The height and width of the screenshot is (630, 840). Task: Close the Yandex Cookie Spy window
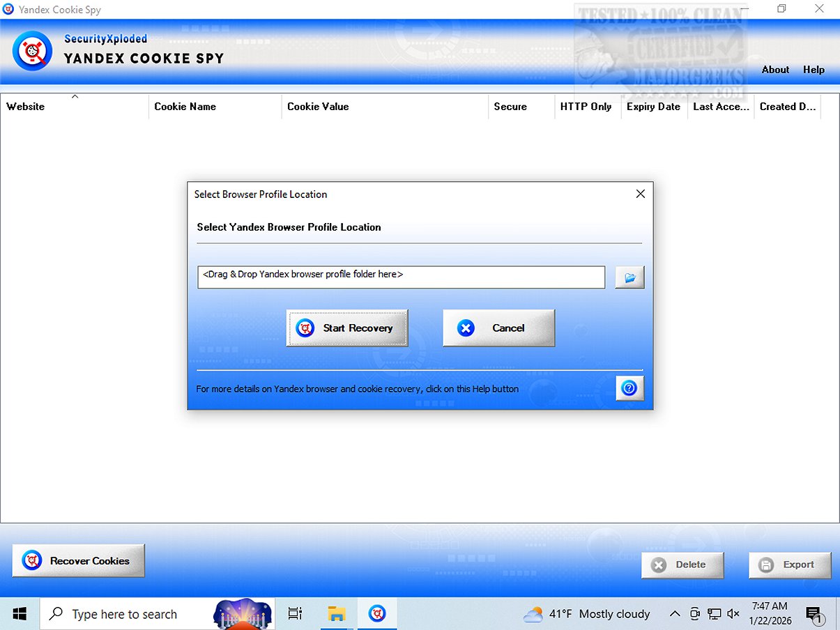820,8
